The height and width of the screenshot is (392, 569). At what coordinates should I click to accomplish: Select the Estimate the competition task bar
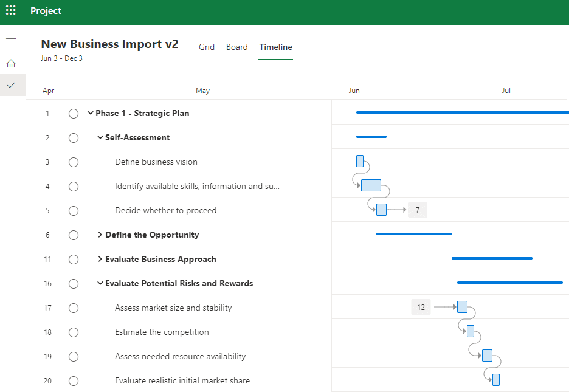471,331
